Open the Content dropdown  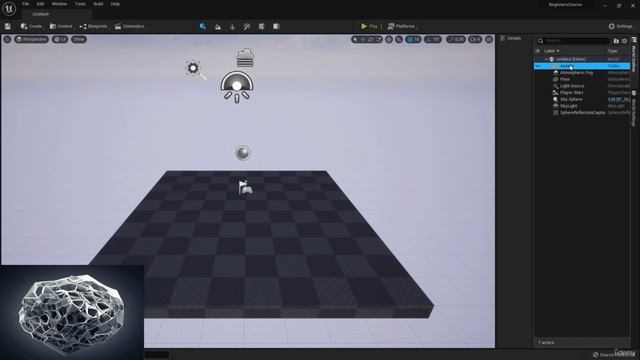point(62,27)
